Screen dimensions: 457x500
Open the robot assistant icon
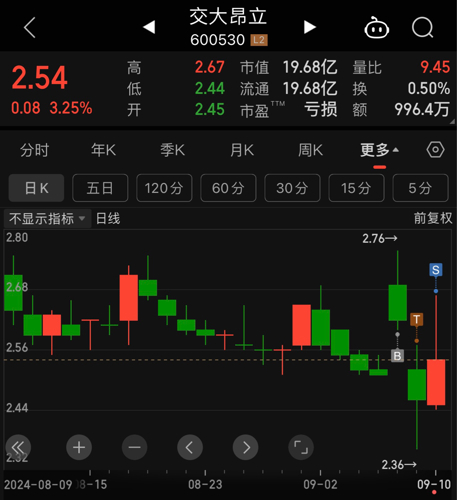click(x=376, y=28)
